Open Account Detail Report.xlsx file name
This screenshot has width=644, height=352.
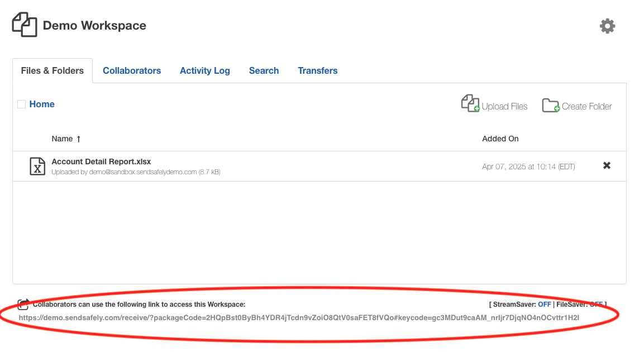(101, 161)
